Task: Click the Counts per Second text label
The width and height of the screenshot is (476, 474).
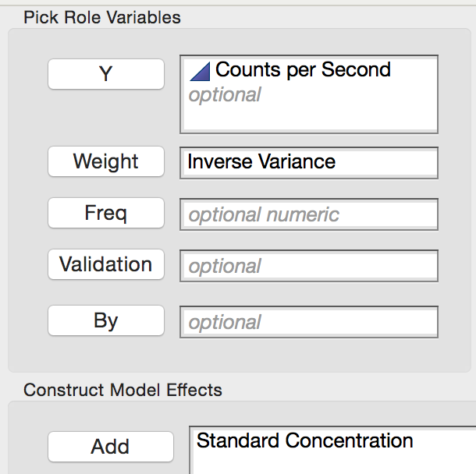Action: click(303, 70)
